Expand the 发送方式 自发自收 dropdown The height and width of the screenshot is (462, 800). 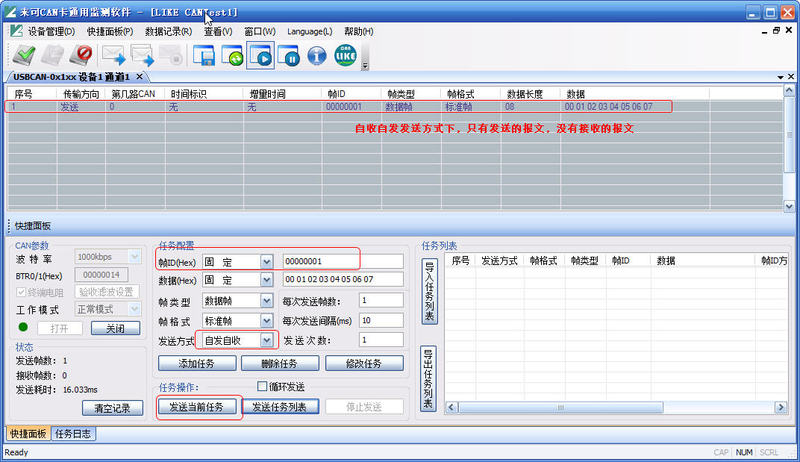click(x=266, y=341)
